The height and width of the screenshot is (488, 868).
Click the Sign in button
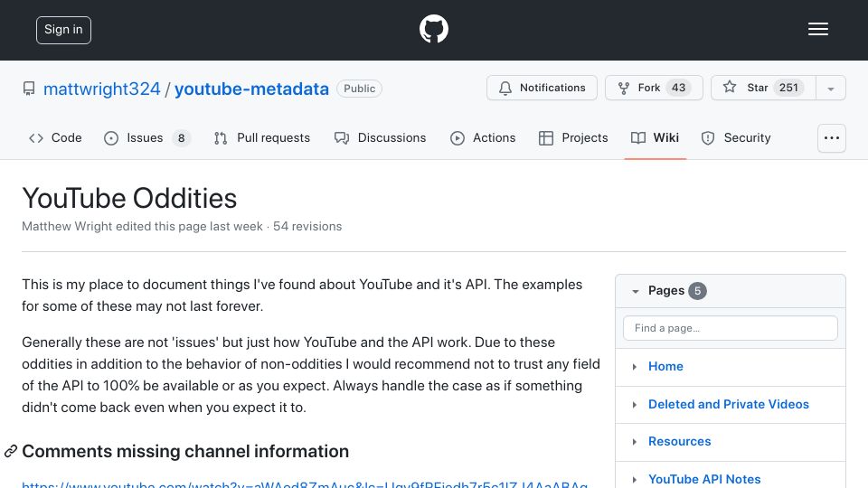(63, 30)
